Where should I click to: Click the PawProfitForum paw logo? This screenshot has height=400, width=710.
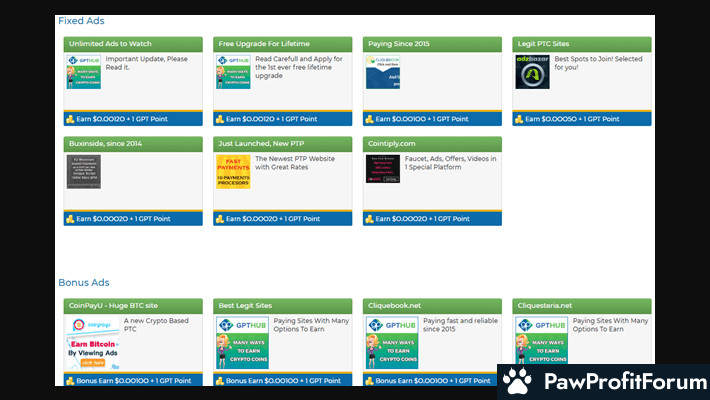[x=517, y=382]
